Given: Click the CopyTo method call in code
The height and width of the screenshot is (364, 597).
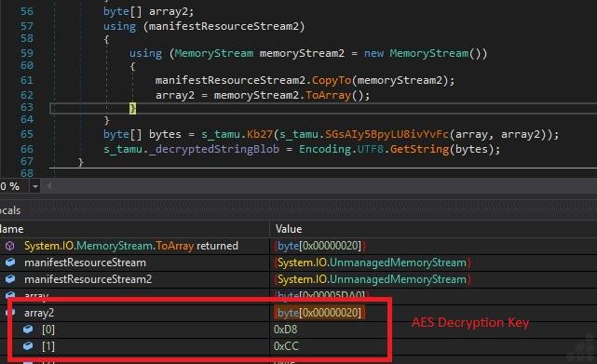Looking at the screenshot, I should pyautogui.click(x=332, y=80).
